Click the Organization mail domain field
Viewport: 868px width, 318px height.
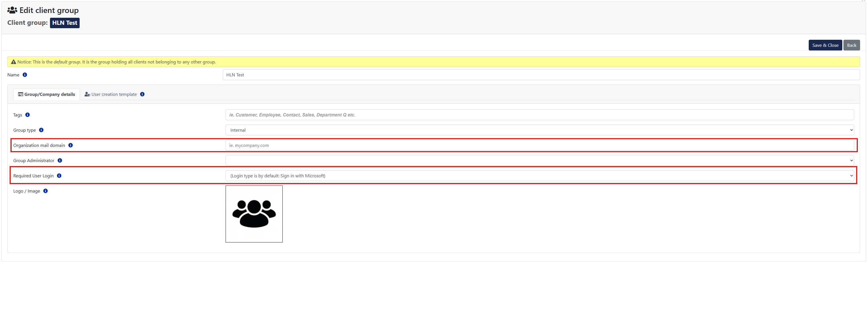tap(539, 145)
